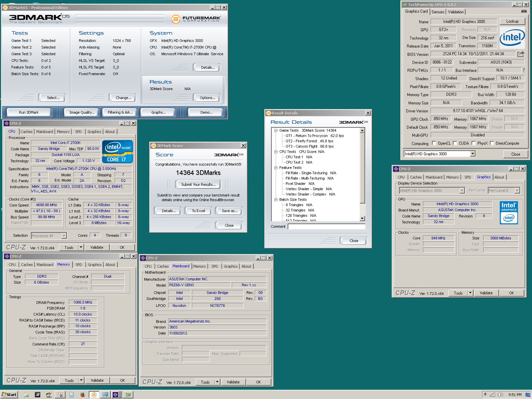Switch to Sensors tab in GPU-Z
Screen dimensions: 532x399
click(x=438, y=12)
